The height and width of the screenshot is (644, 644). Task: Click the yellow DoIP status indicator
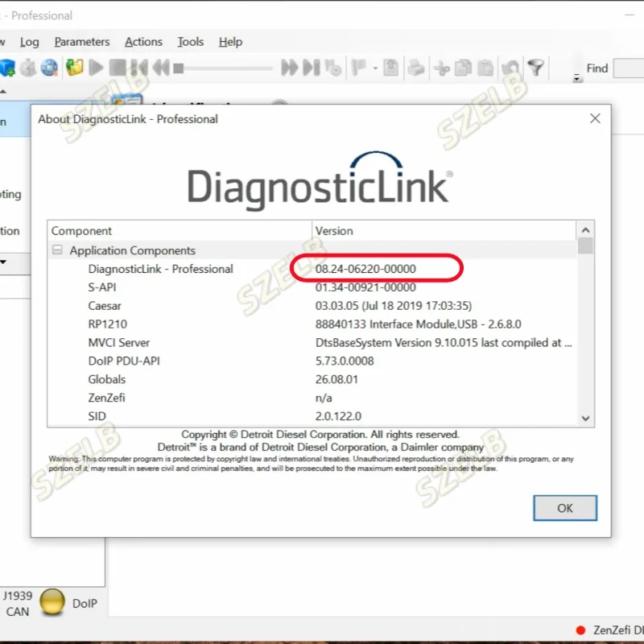[52, 602]
